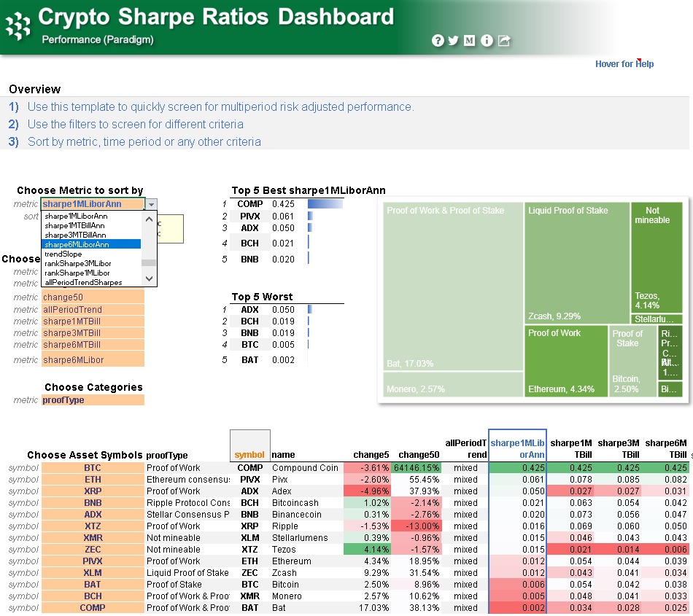Select the ZEC asset symbol cell
Viewport: 693px width, 616px height.
click(x=93, y=550)
